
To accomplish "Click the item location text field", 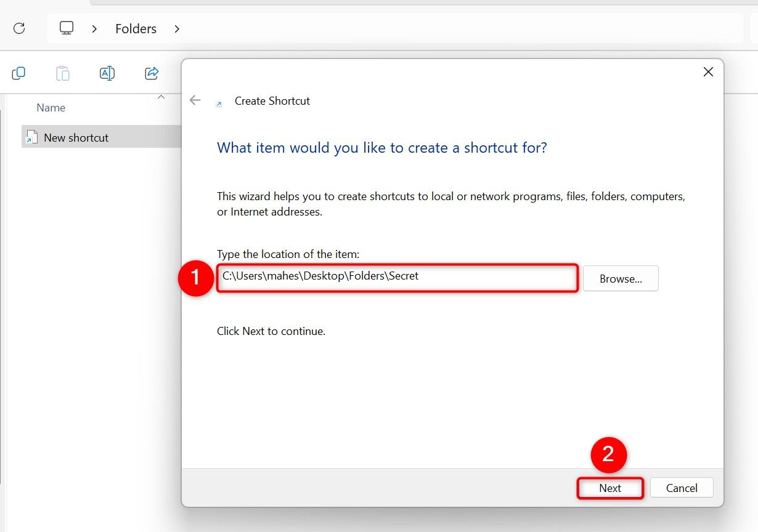I will point(397,278).
